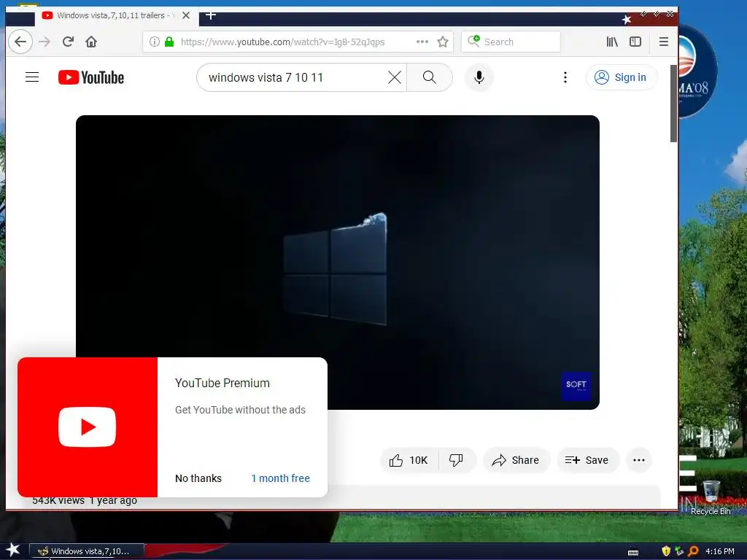Click the SOFT channel watermark in video
747x560 pixels.
coord(576,386)
